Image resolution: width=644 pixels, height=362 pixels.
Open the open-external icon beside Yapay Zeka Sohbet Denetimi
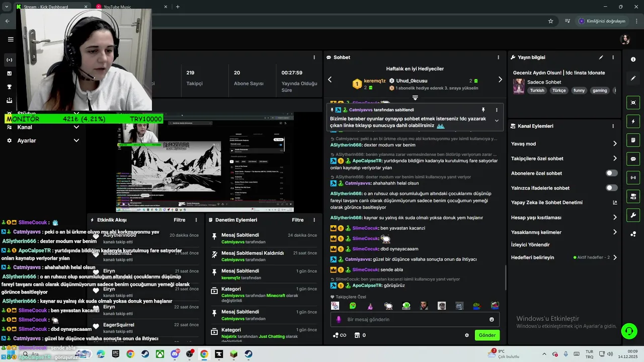tap(615, 203)
